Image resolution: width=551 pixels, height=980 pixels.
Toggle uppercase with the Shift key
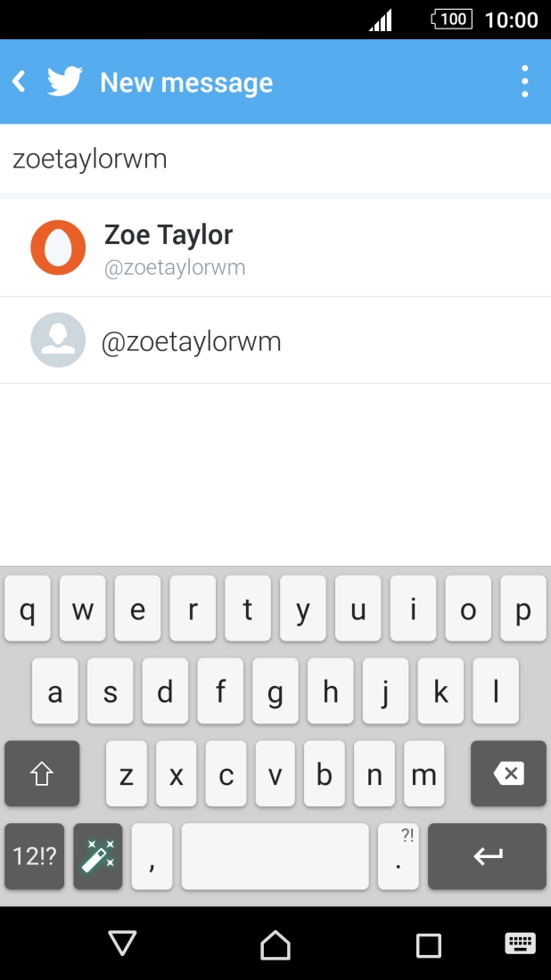(41, 773)
